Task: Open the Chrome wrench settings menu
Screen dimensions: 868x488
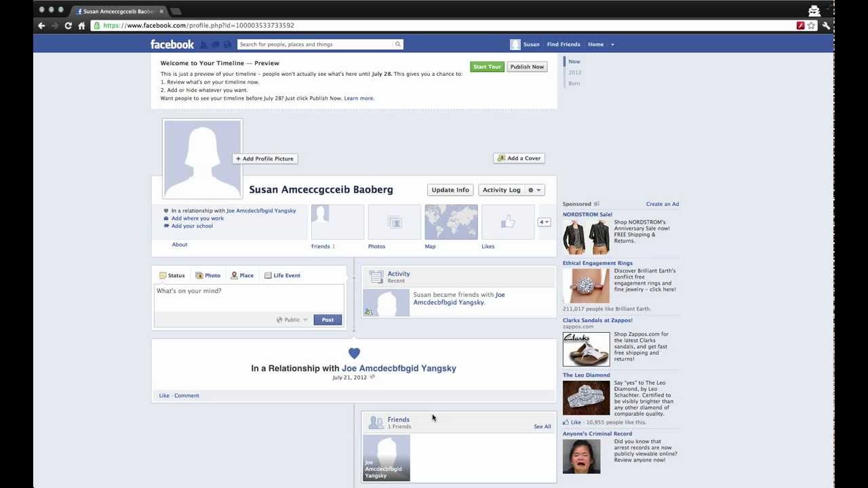Action: (x=826, y=26)
